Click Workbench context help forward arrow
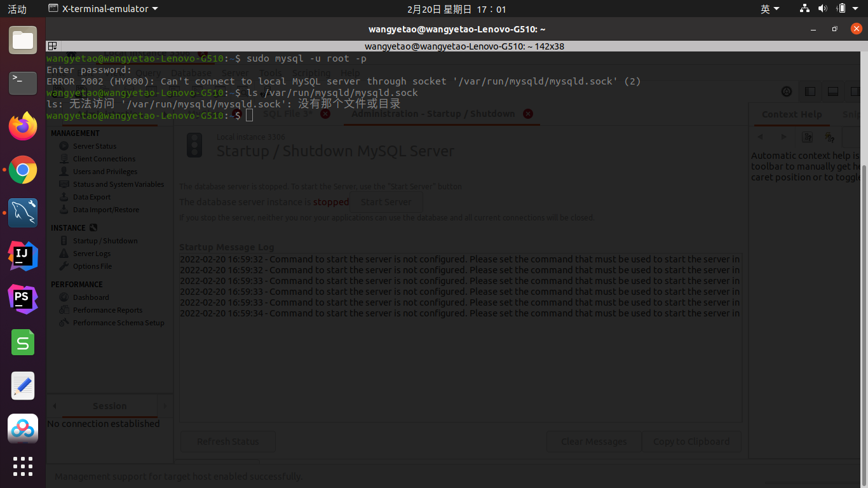The image size is (868, 488). point(783,137)
